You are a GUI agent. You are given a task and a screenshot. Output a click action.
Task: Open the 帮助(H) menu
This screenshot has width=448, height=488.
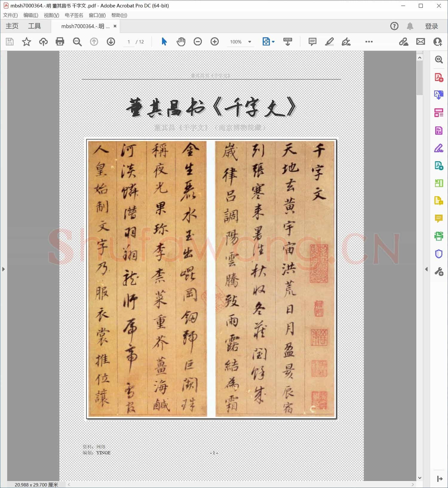coord(119,15)
